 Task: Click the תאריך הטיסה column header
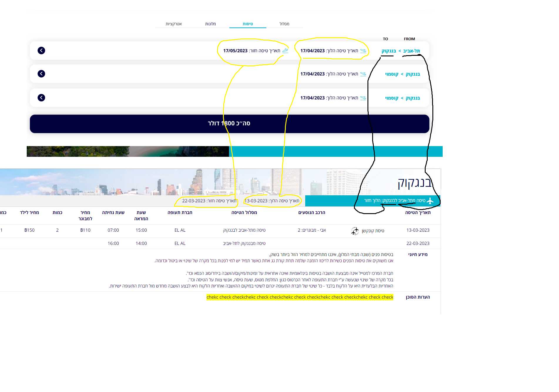[418, 213]
